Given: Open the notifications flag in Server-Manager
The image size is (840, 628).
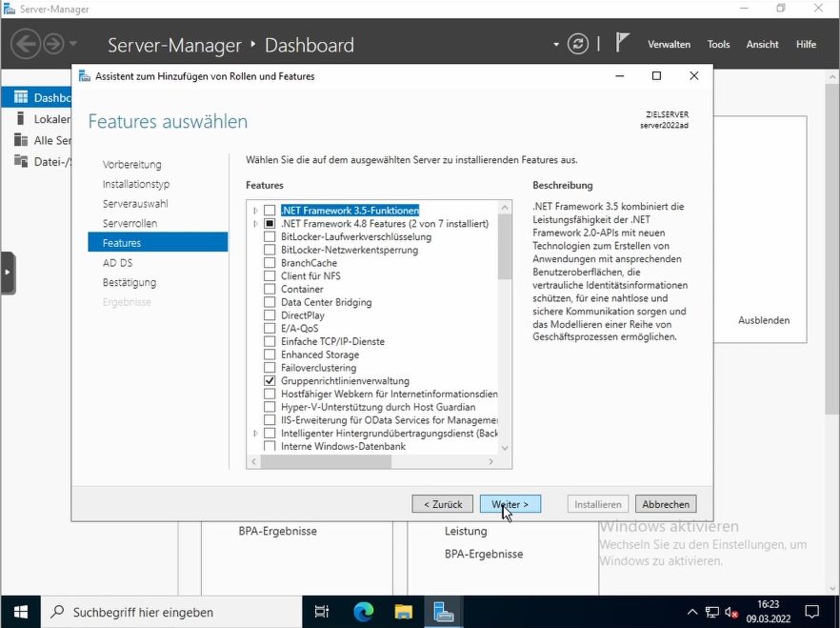Looking at the screenshot, I should pos(621,42).
